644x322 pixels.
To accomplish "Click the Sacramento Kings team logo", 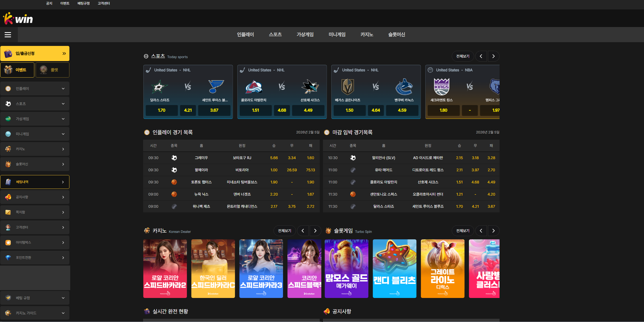I will pos(441,87).
